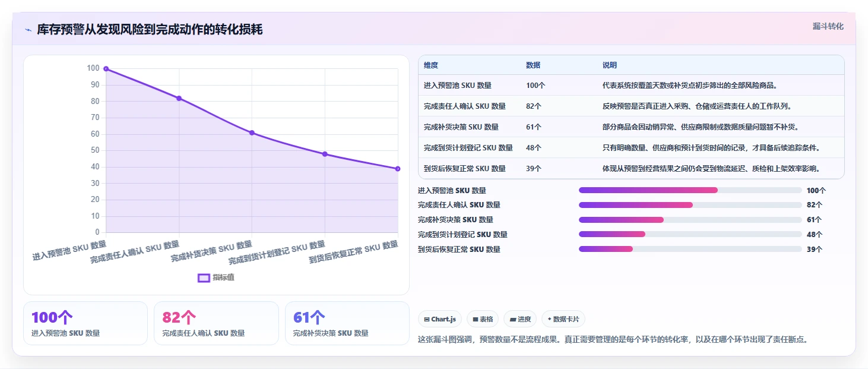
Task: Click the chart data point at value 39
Action: tap(398, 169)
